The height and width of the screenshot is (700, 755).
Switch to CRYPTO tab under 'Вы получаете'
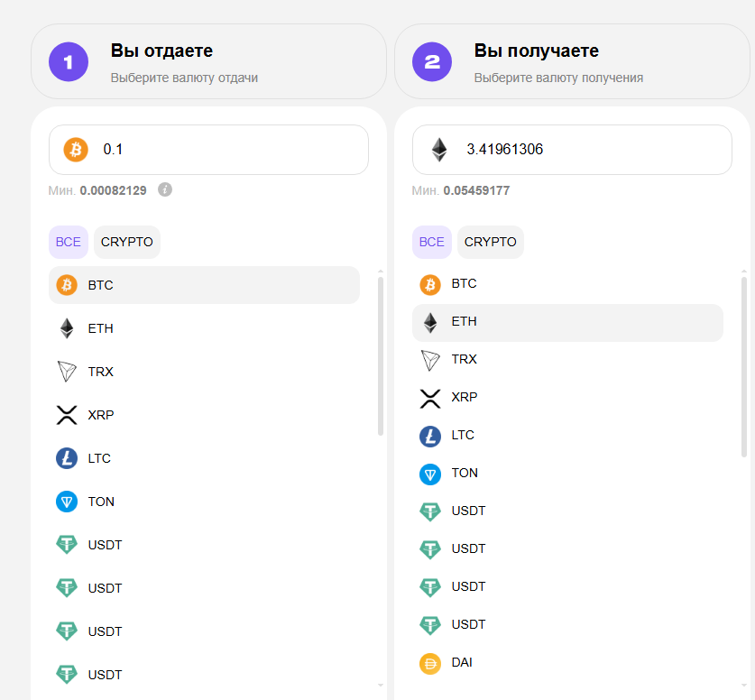pos(491,242)
